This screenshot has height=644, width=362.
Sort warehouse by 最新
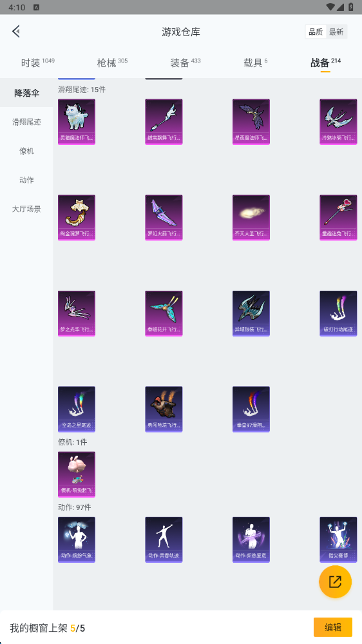[336, 32]
